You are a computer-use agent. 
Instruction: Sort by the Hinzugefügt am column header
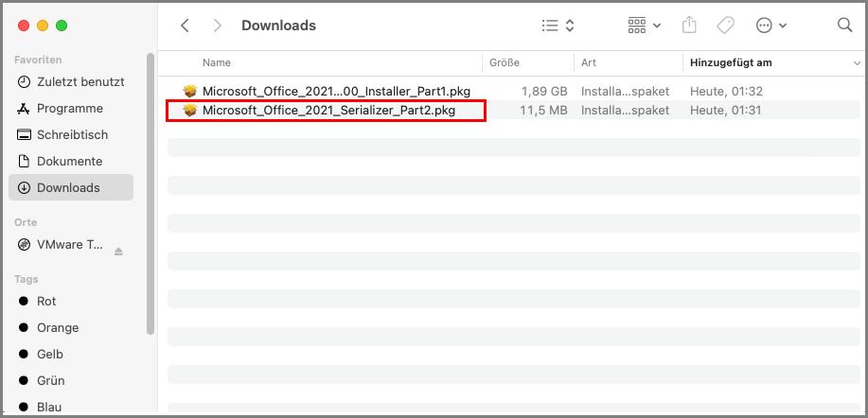731,63
